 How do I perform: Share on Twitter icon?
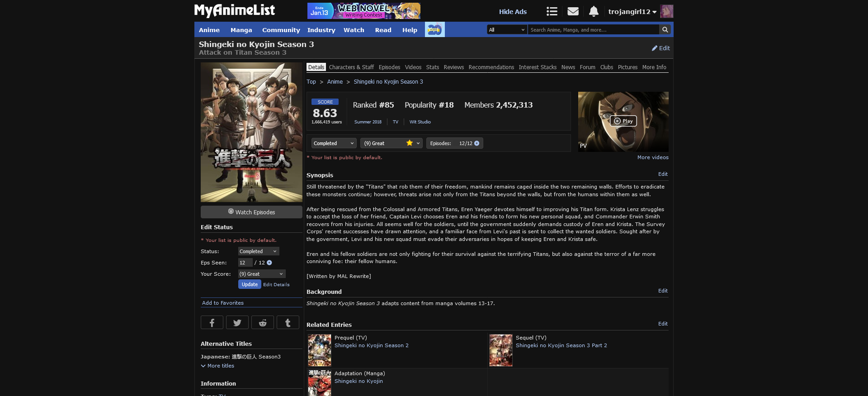click(237, 322)
